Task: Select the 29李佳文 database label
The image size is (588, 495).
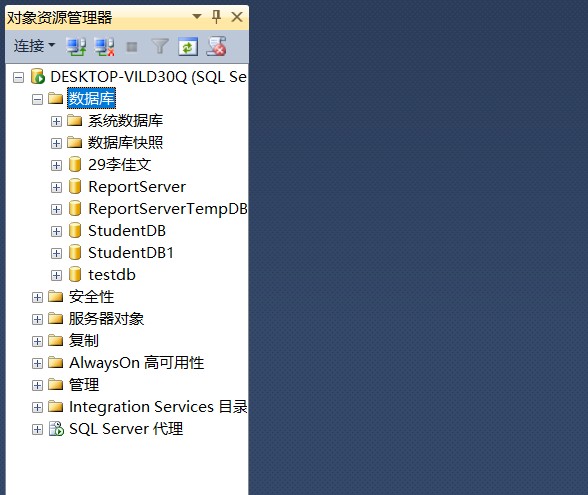Action: (120, 165)
